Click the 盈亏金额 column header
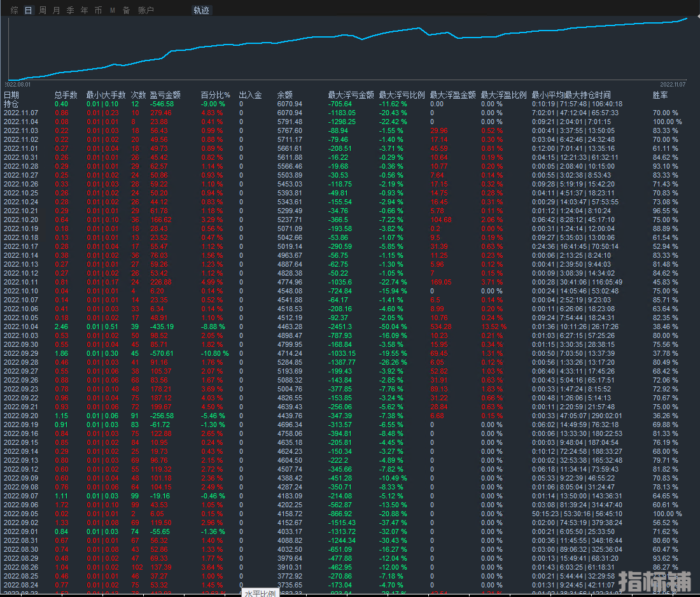The width and height of the screenshot is (700, 597). (165, 95)
